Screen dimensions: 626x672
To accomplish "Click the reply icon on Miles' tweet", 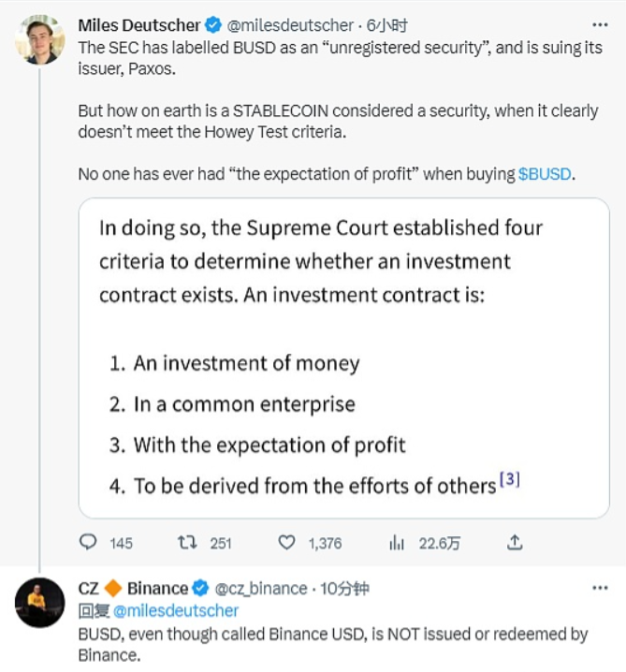I will tap(89, 542).
